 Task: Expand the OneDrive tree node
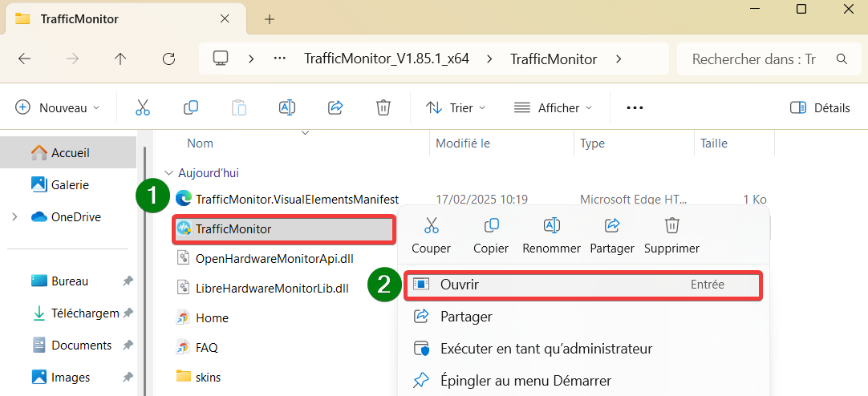(x=14, y=216)
